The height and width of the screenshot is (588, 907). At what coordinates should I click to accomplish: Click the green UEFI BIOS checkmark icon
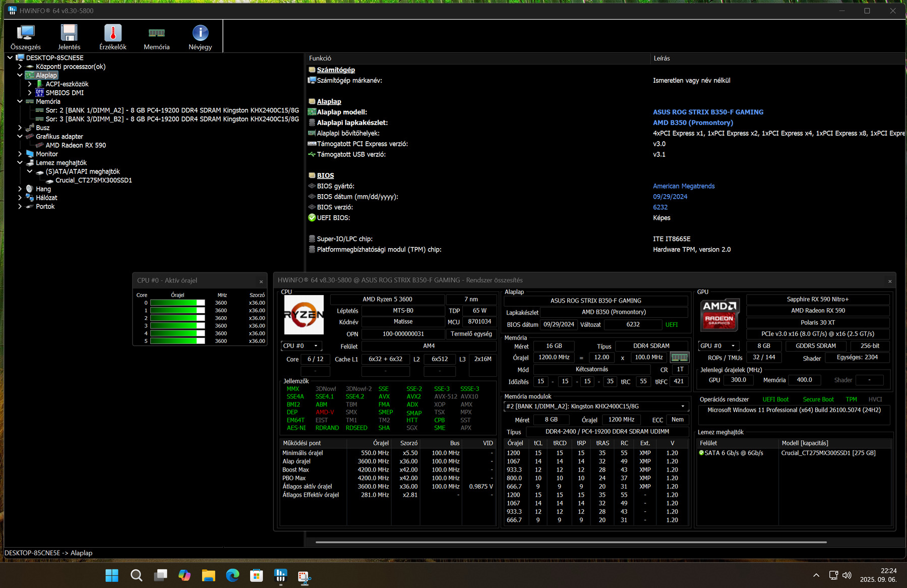click(312, 218)
